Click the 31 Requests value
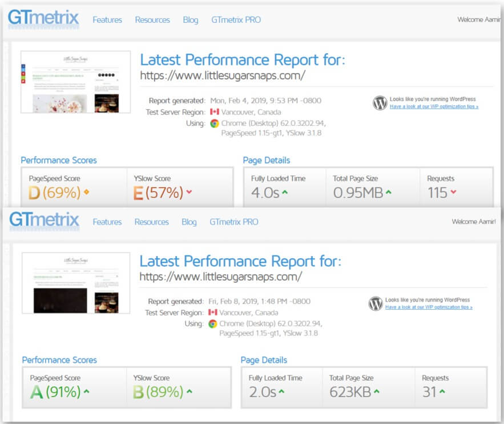Image resolution: width=504 pixels, height=424 pixels. coord(429,392)
